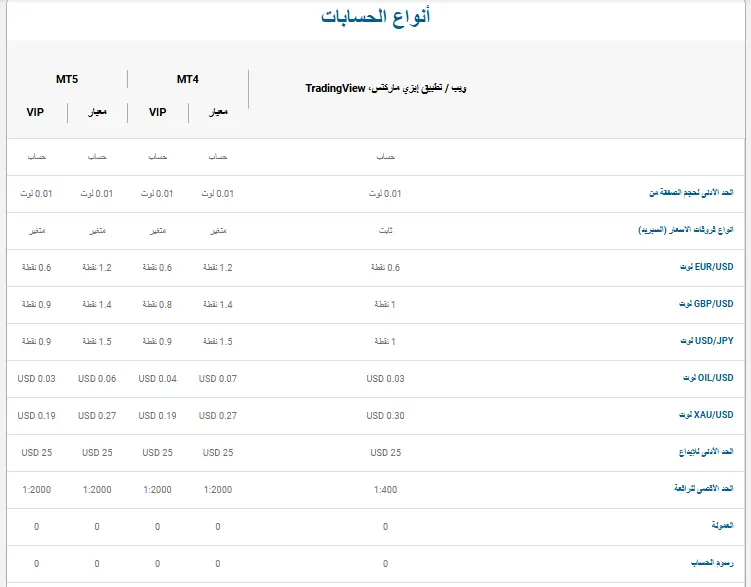This screenshot has width=751, height=587.
Task: Click minimum deposit USD 25 in TradingView column
Action: coord(386,452)
